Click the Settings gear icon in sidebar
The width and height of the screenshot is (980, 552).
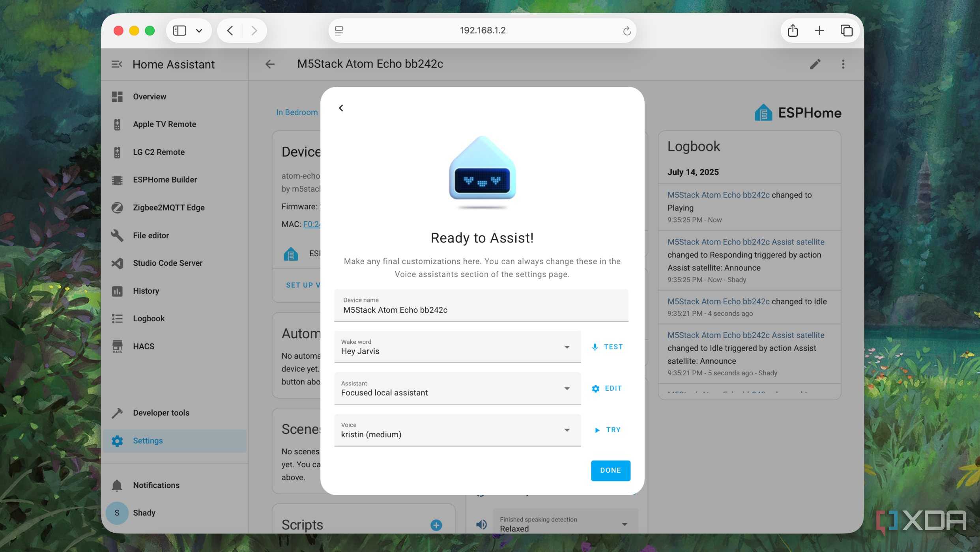tap(117, 441)
